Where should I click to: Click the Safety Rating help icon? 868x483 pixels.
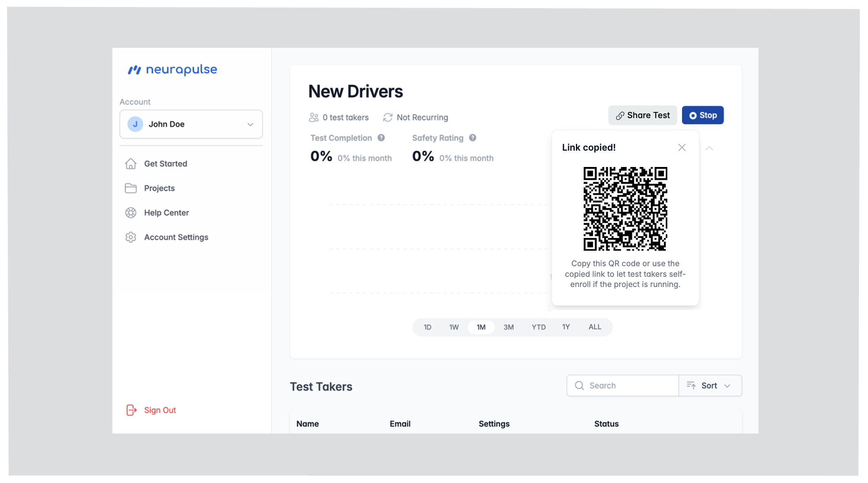pyautogui.click(x=472, y=138)
